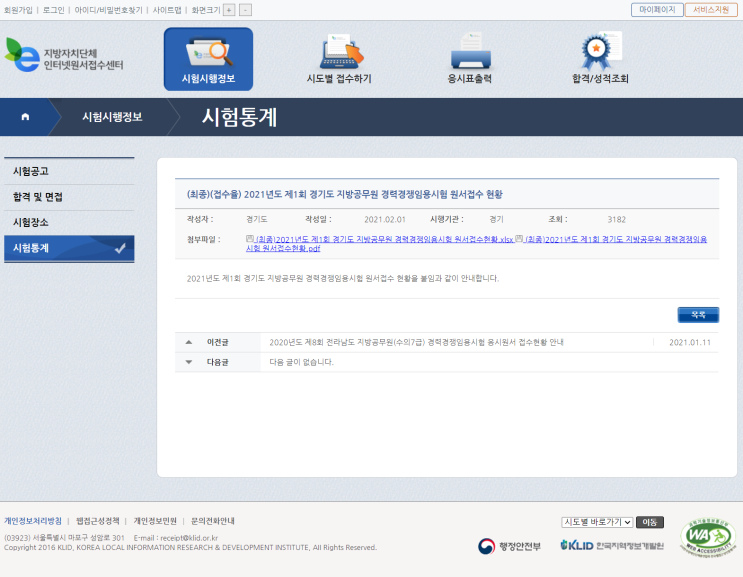This screenshot has width=743, height=577.
Task: Click the blue 목록 button
Action: click(698, 315)
